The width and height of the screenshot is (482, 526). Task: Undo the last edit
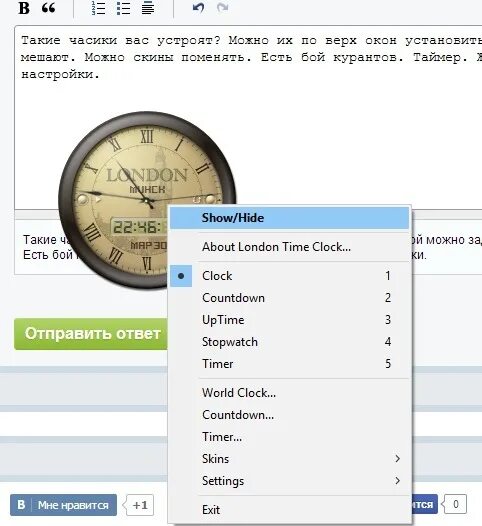(x=198, y=7)
